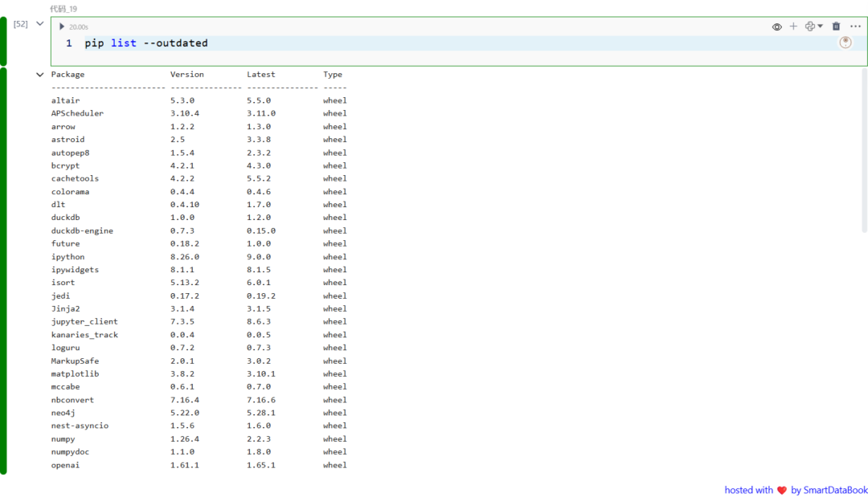Select the ipywidgets package name
The image size is (868, 497).
pos(75,270)
